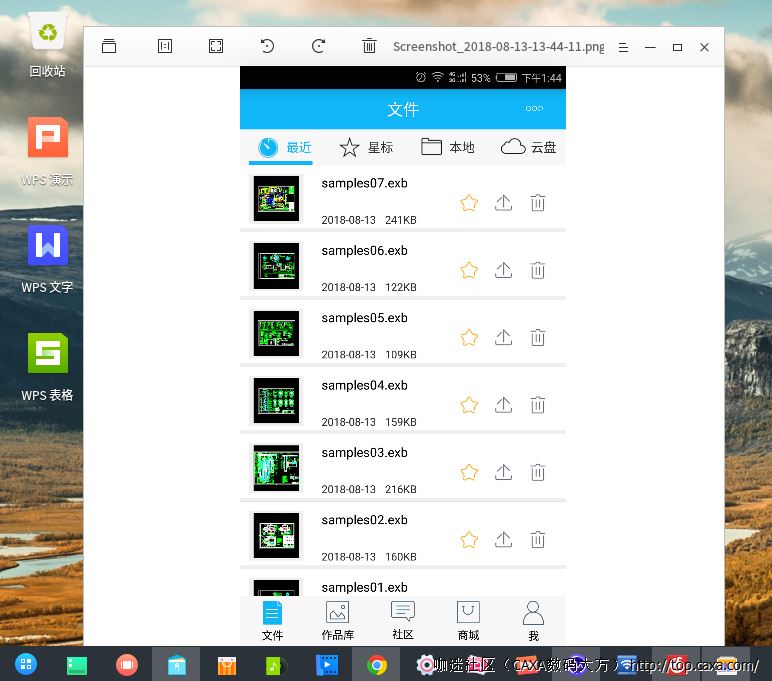The image size is (772, 681).
Task: Switch to the 星标 tab
Action: 366,148
